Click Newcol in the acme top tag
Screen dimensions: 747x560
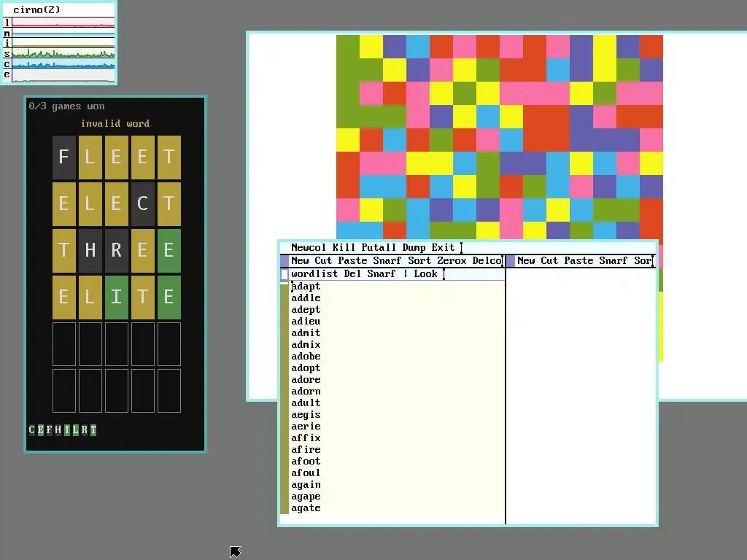[309, 248]
